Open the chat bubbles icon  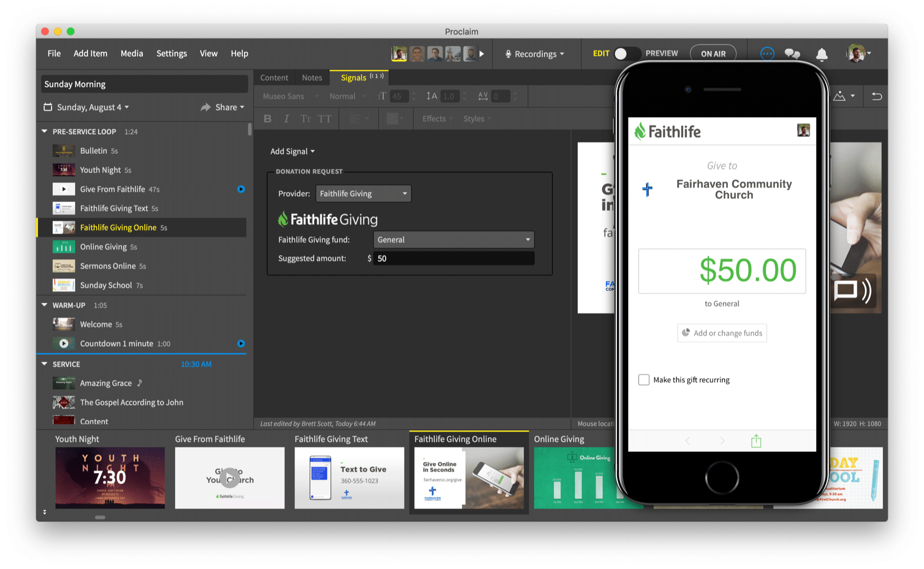[792, 54]
